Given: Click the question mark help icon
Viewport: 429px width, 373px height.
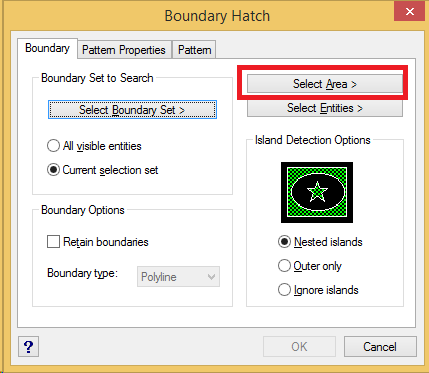Looking at the screenshot, I should [28, 347].
